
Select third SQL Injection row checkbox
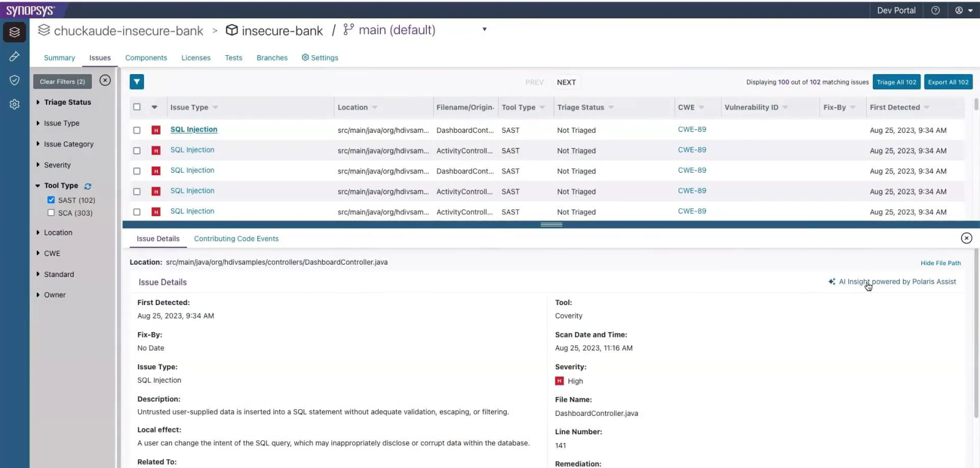click(137, 172)
